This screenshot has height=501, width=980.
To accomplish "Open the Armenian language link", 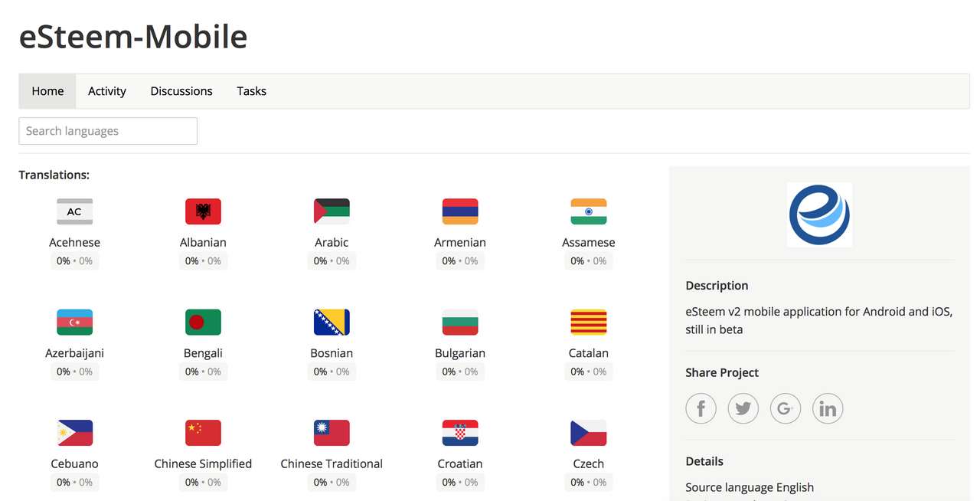I will click(x=460, y=242).
